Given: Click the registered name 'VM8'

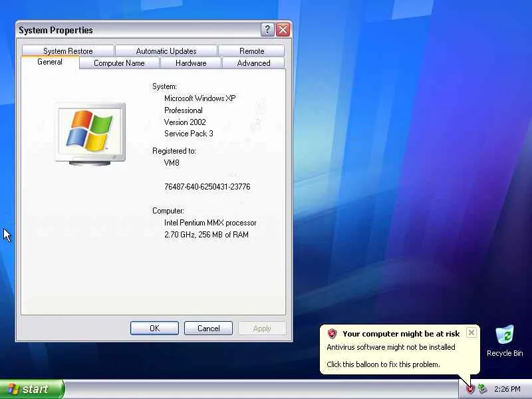Looking at the screenshot, I should click(x=172, y=163).
